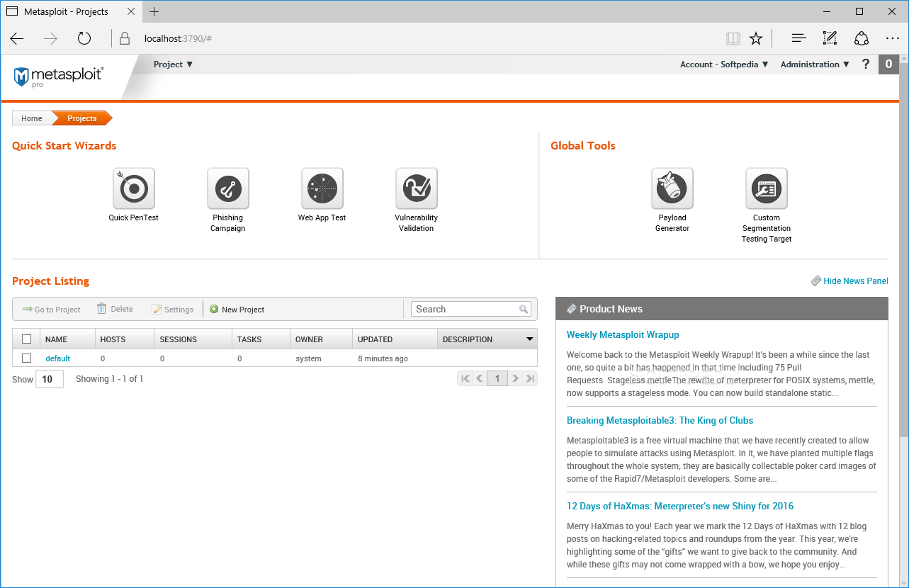Go back using the browser back arrow
This screenshot has width=909, height=588.
tap(17, 38)
